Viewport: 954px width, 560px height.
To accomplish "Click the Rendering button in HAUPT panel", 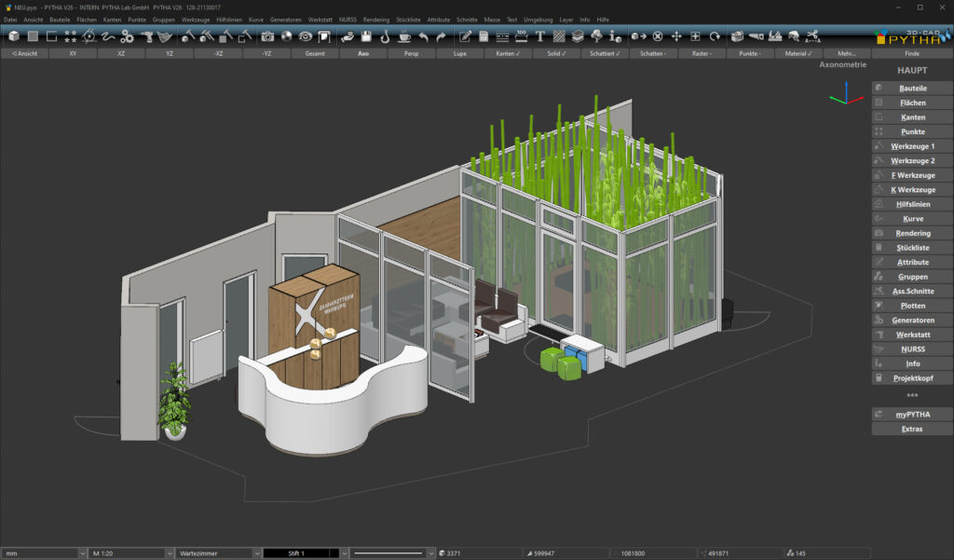I will [912, 233].
